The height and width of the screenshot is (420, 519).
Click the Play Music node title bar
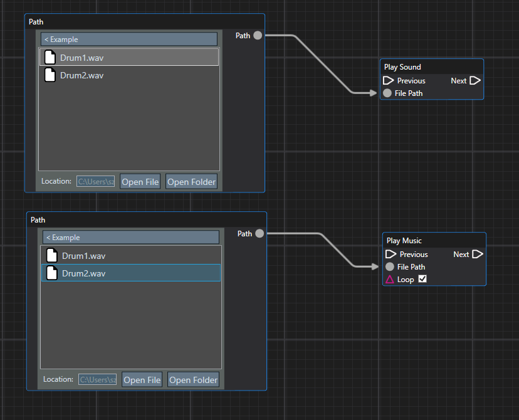[x=434, y=241]
